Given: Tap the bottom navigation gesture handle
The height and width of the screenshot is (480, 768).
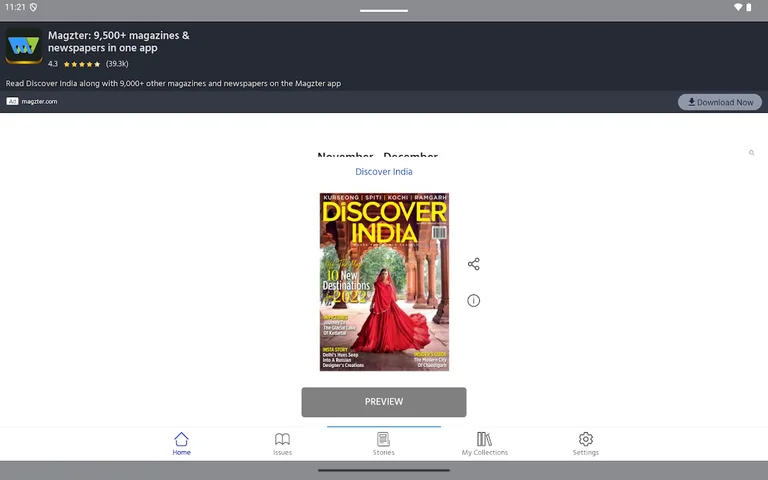Looking at the screenshot, I should 384,470.
